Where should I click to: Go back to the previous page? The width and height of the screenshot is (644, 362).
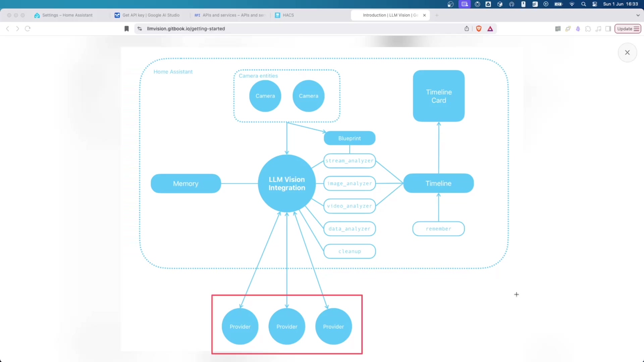(x=8, y=29)
